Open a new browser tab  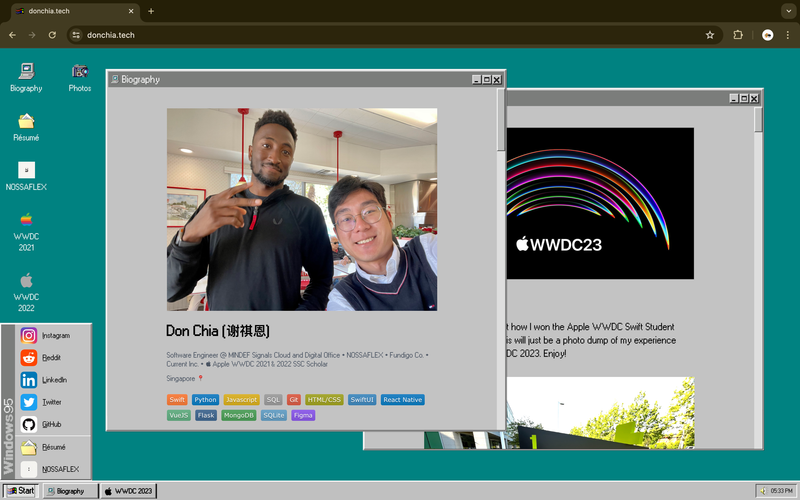tap(151, 11)
